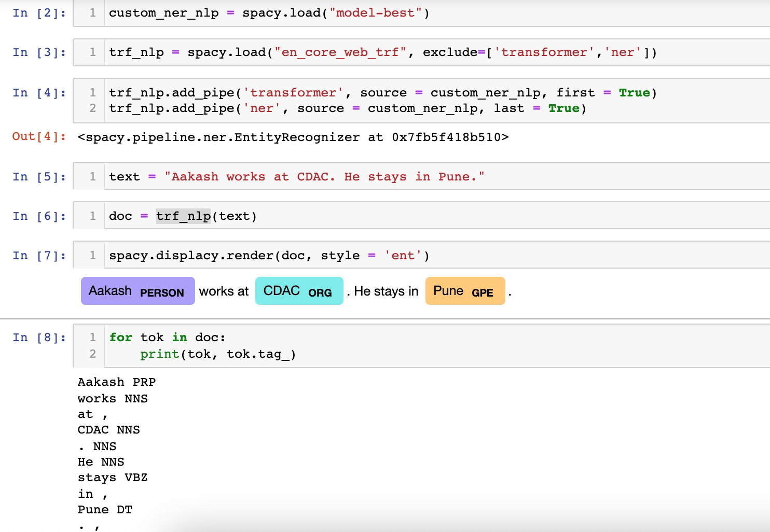Click the text assignment cell In [5]

click(x=421, y=177)
